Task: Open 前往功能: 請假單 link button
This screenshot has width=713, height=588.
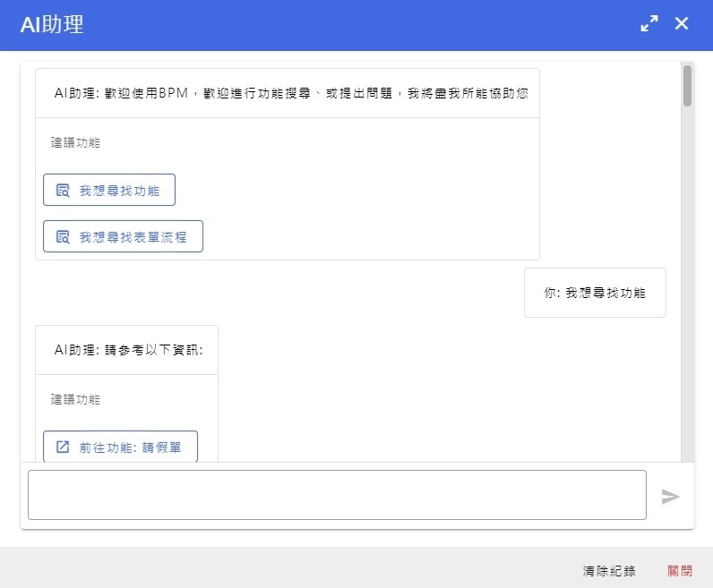Action: pyautogui.click(x=121, y=447)
